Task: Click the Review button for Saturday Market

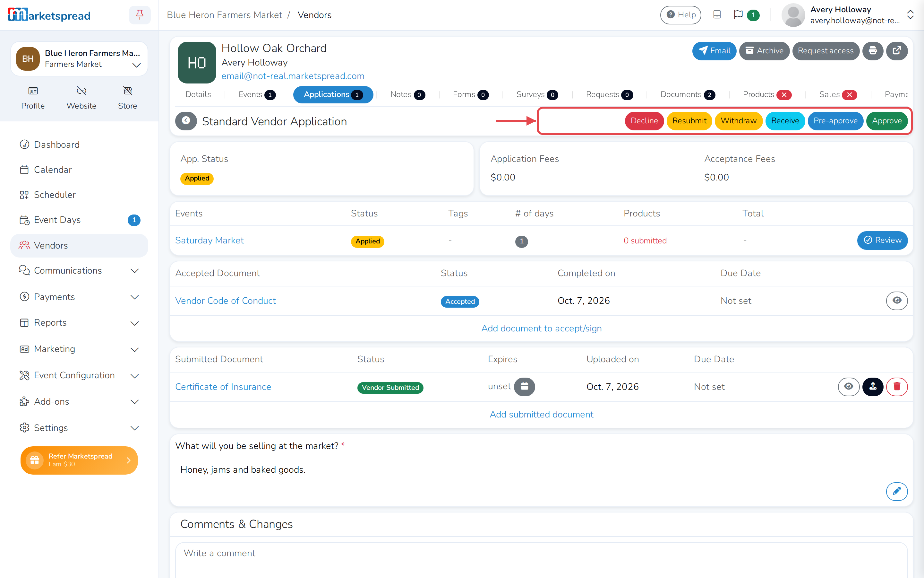Action: [x=882, y=240]
